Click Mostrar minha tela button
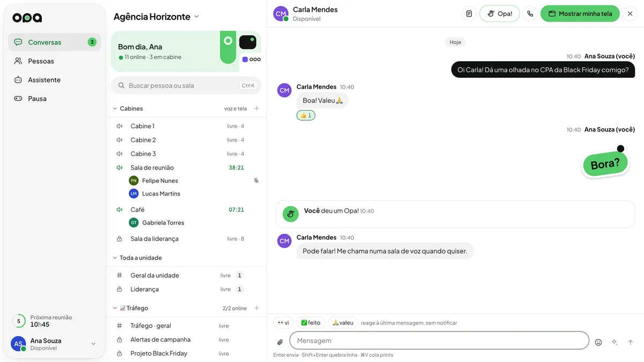644x362 pixels. pyautogui.click(x=580, y=14)
